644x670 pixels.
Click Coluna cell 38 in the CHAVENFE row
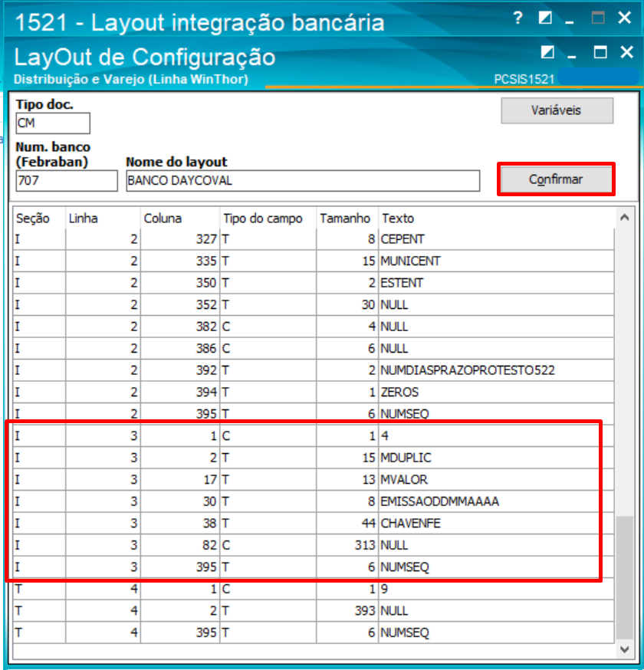coord(180,523)
